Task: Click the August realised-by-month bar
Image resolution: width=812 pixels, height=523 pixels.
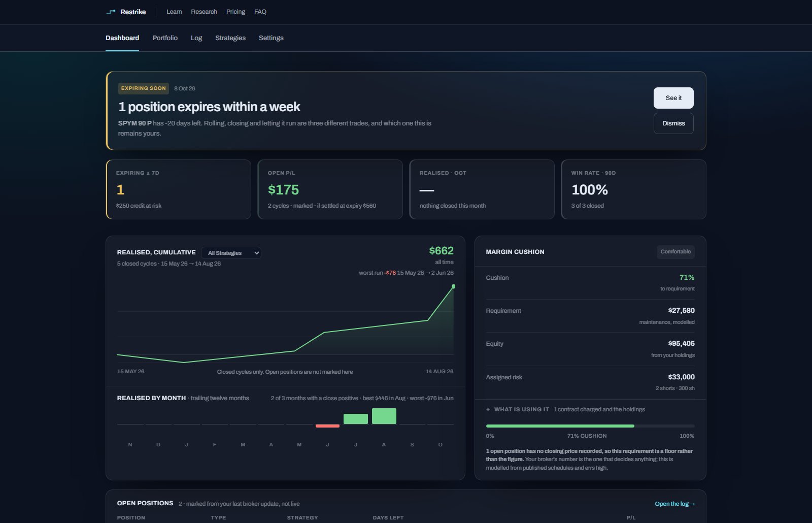Action: pos(384,416)
